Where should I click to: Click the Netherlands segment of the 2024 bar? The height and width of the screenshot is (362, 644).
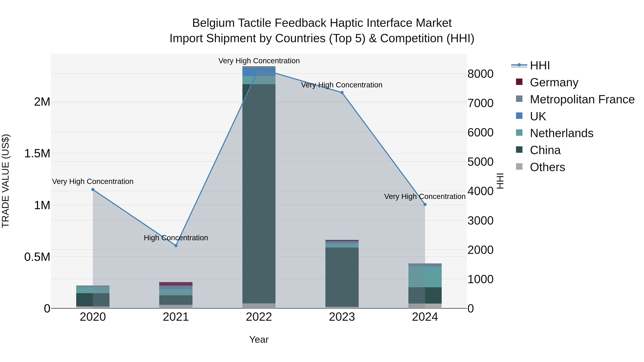pos(425,277)
